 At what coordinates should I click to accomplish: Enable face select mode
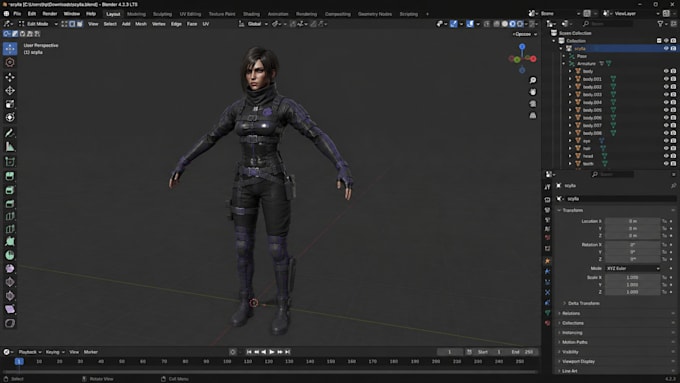click(x=80, y=24)
